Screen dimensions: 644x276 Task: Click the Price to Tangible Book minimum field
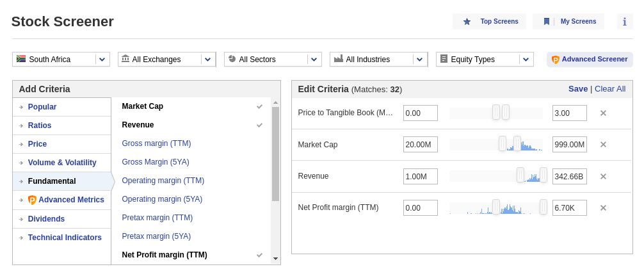point(421,113)
